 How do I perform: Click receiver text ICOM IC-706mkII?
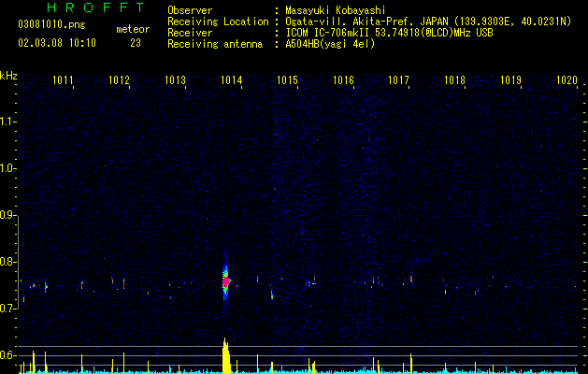(328, 33)
